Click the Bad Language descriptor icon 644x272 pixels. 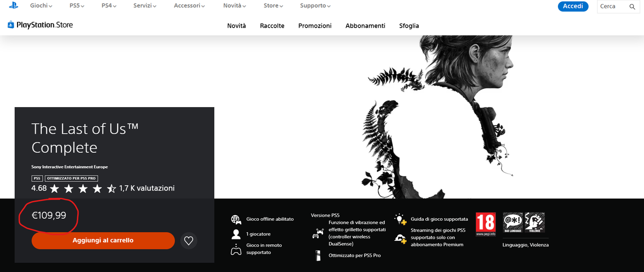pos(513,222)
